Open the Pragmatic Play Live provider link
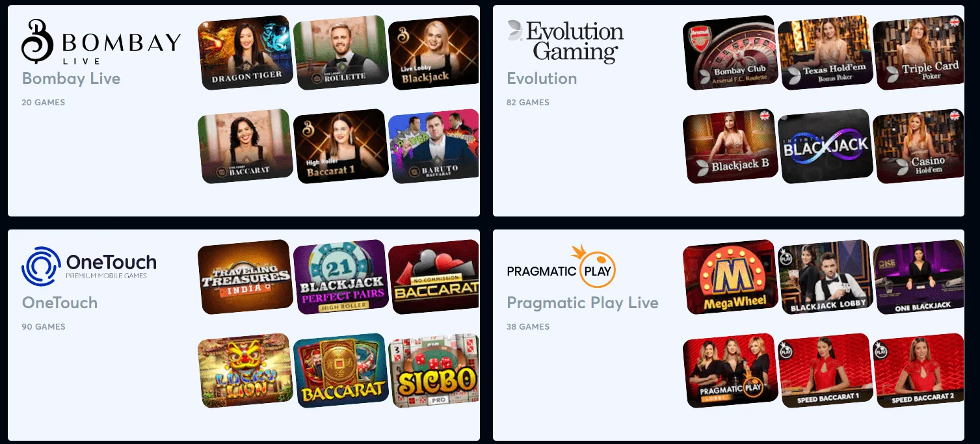The height and width of the screenshot is (444, 980). pos(582,303)
